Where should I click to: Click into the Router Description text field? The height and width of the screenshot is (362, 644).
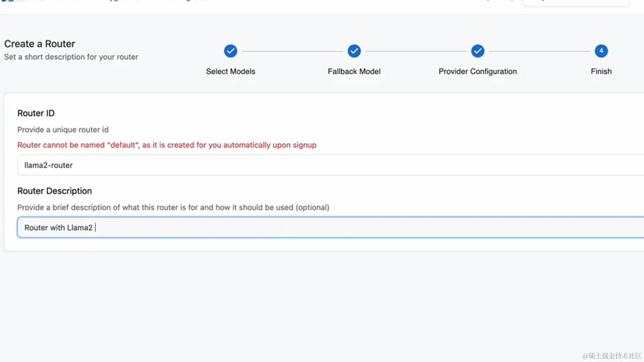tap(330, 227)
